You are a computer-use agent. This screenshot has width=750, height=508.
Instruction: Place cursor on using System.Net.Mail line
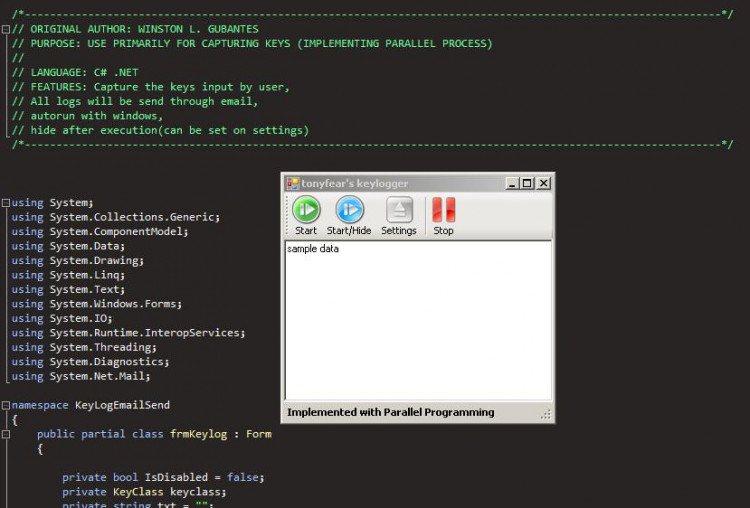pyautogui.click(x=99, y=377)
